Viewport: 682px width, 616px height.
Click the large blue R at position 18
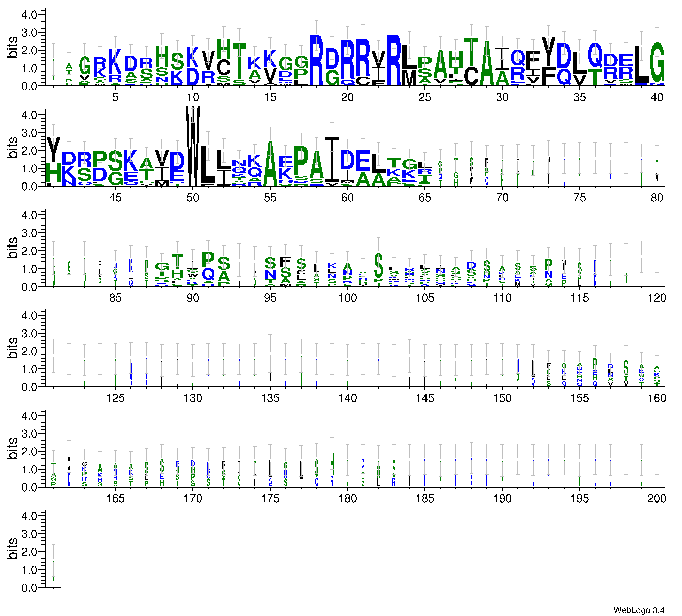[317, 60]
